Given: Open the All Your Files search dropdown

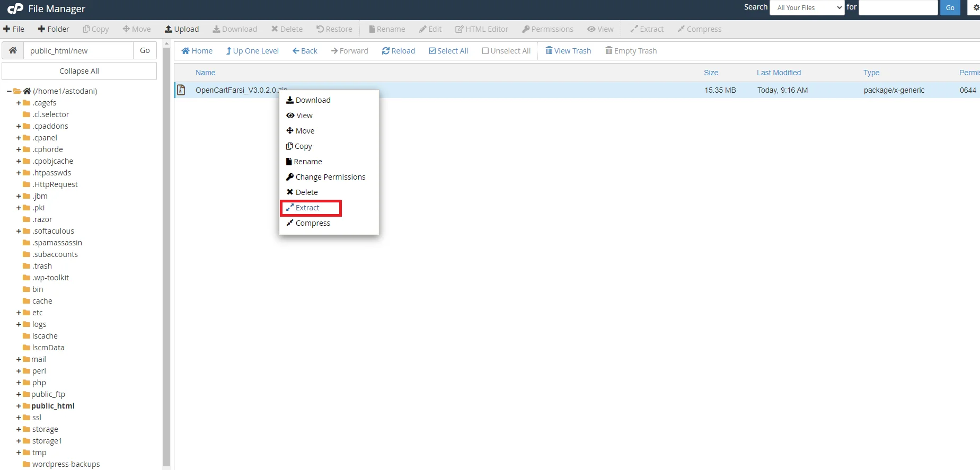Looking at the screenshot, I should point(806,7).
